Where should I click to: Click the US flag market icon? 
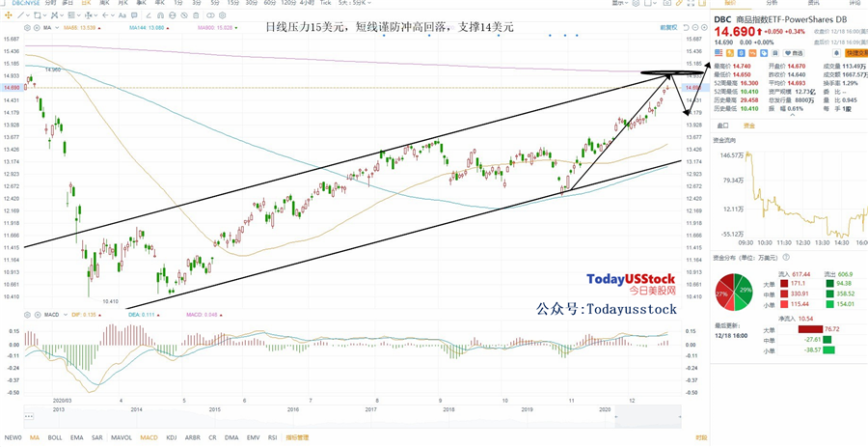(719, 53)
